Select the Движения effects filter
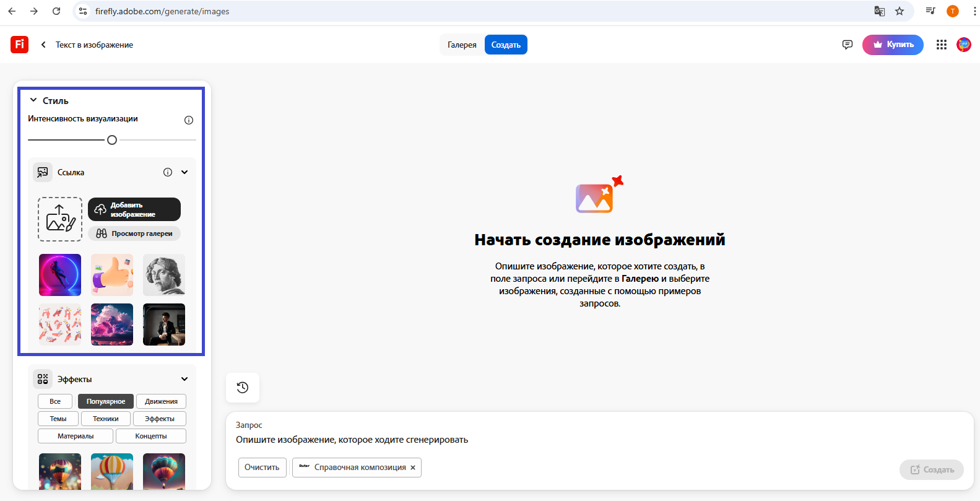 click(x=161, y=401)
